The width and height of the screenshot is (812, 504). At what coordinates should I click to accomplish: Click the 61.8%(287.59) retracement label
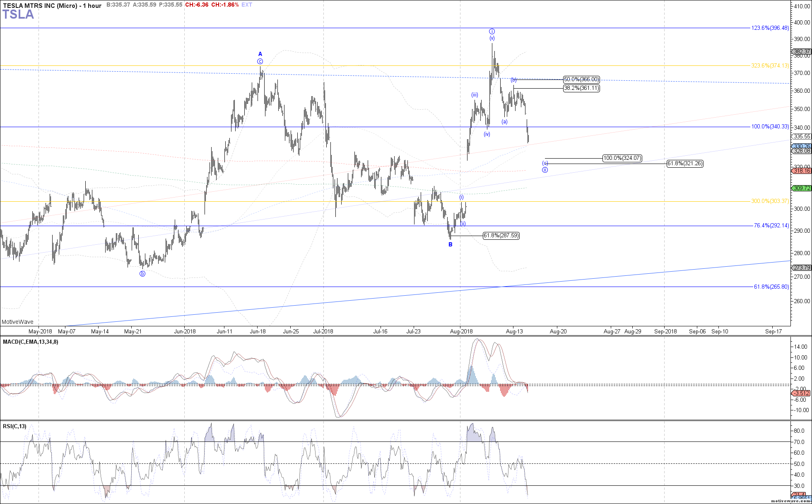tap(501, 236)
